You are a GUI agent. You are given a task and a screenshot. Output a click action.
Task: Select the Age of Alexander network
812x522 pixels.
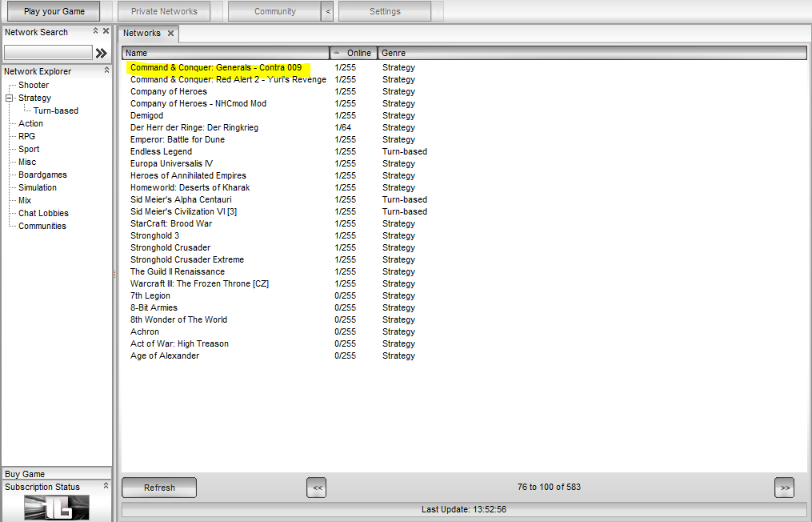tap(165, 355)
